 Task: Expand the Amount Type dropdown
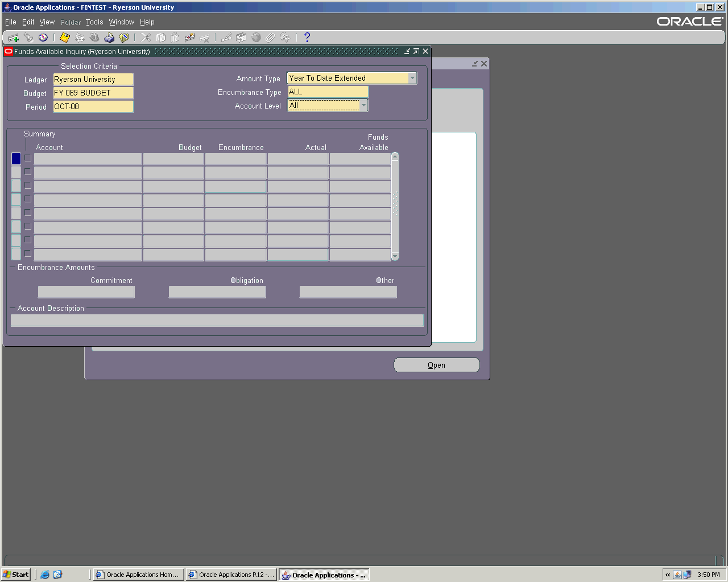[412, 78]
